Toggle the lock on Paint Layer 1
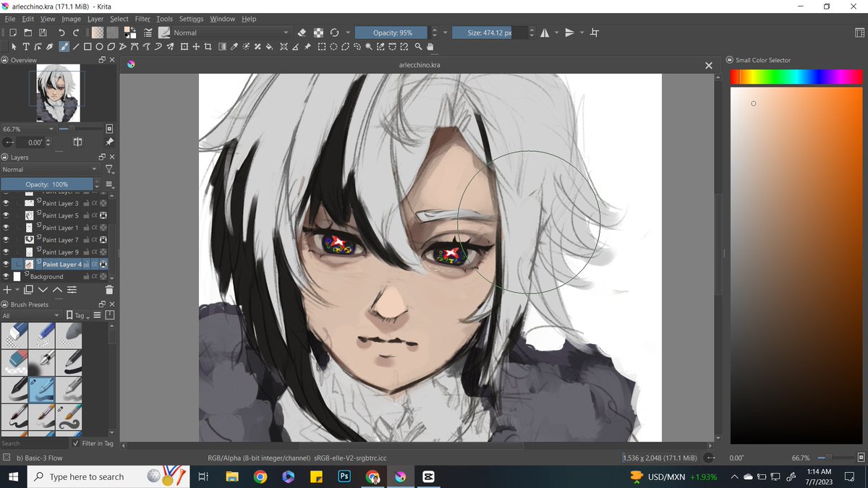The image size is (868, 488). (86, 228)
